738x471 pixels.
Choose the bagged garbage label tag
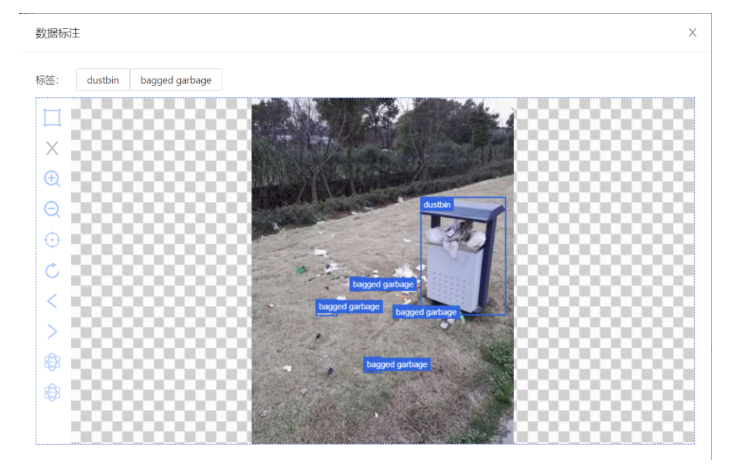pyautogui.click(x=176, y=80)
